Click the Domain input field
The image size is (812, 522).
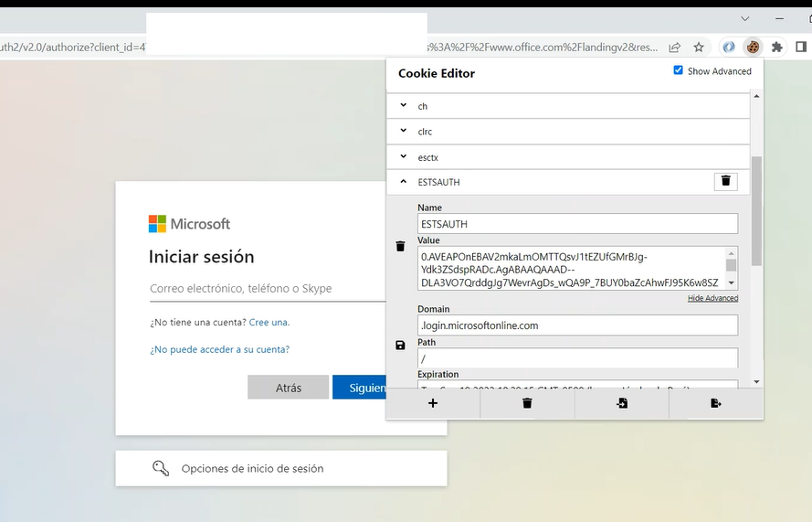577,325
